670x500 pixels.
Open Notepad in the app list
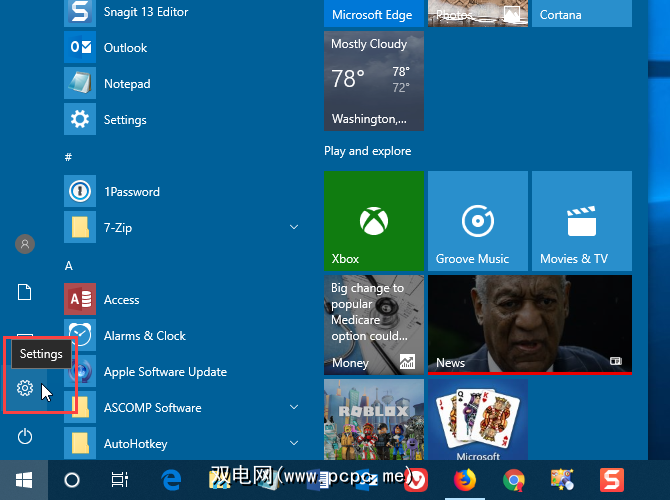pos(184,83)
